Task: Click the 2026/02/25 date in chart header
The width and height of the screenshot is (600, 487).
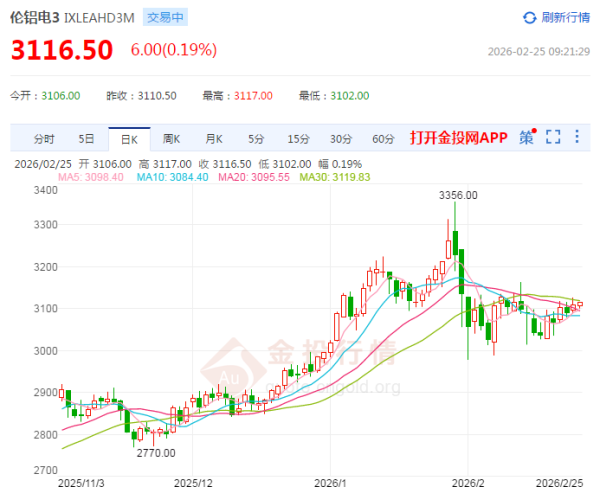Action: coord(43,164)
